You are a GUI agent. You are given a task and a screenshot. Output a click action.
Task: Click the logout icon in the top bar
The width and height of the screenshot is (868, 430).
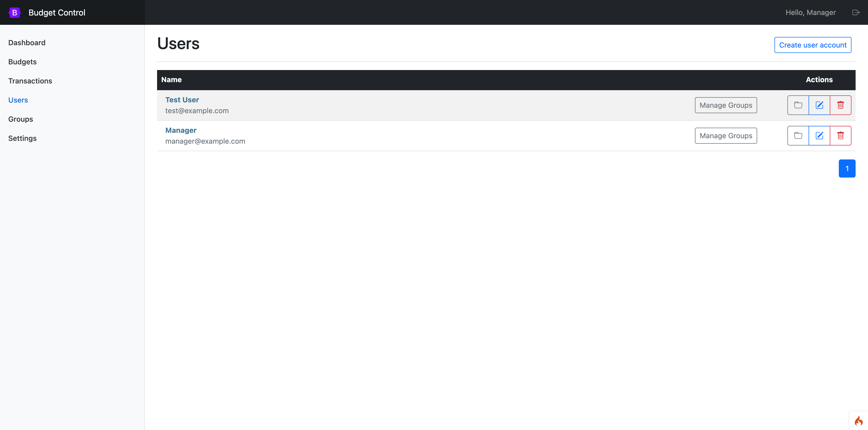tap(856, 12)
